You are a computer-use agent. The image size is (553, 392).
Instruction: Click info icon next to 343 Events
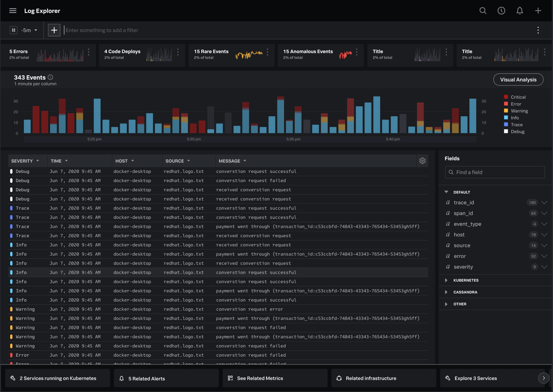(50, 77)
